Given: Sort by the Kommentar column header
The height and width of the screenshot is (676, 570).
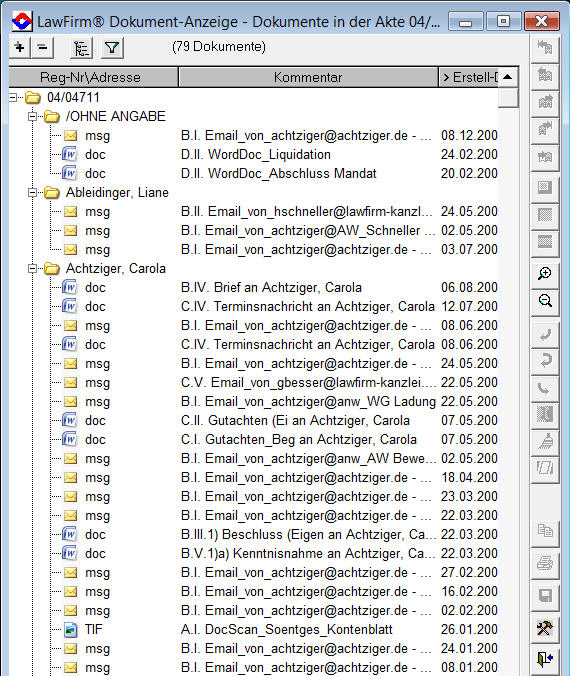Looking at the screenshot, I should [x=308, y=77].
